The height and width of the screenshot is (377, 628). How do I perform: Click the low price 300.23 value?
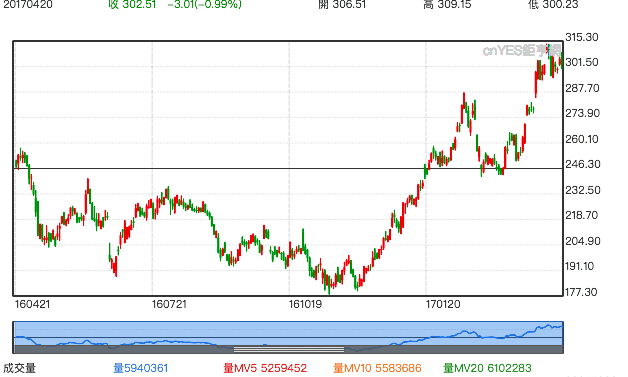click(561, 4)
